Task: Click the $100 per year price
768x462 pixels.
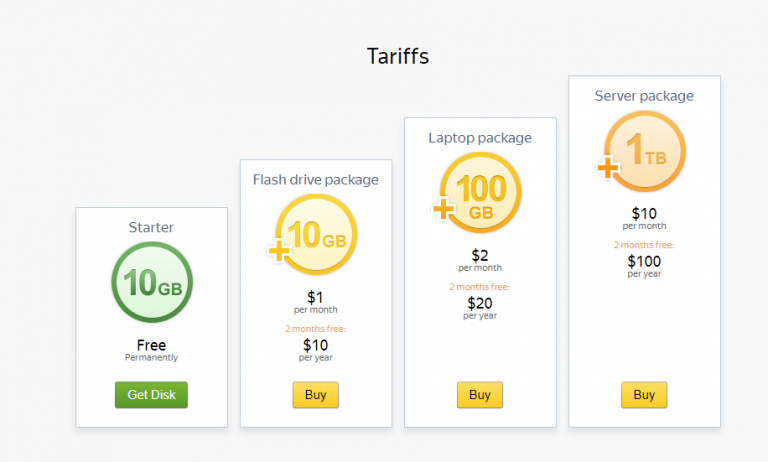Action: (644, 264)
